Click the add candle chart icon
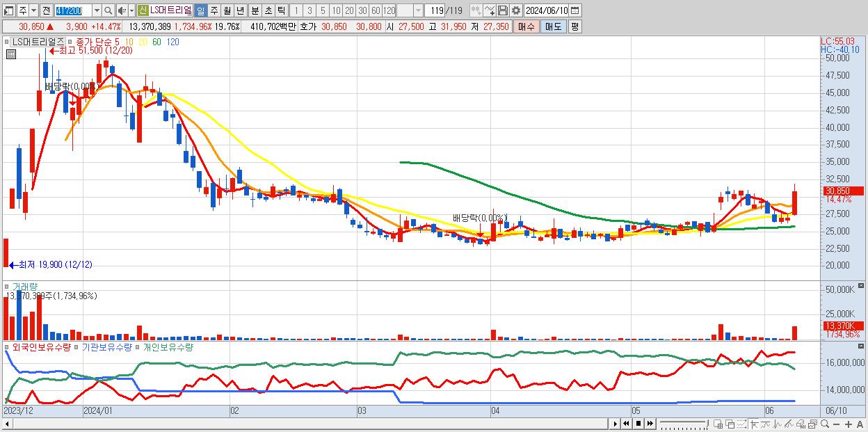The width and height of the screenshot is (868, 432). click(x=476, y=10)
